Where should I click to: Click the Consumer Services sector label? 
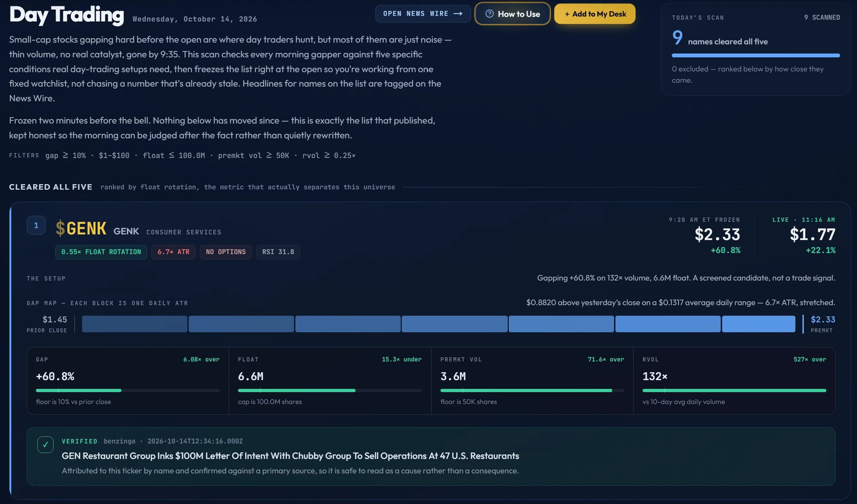point(184,232)
